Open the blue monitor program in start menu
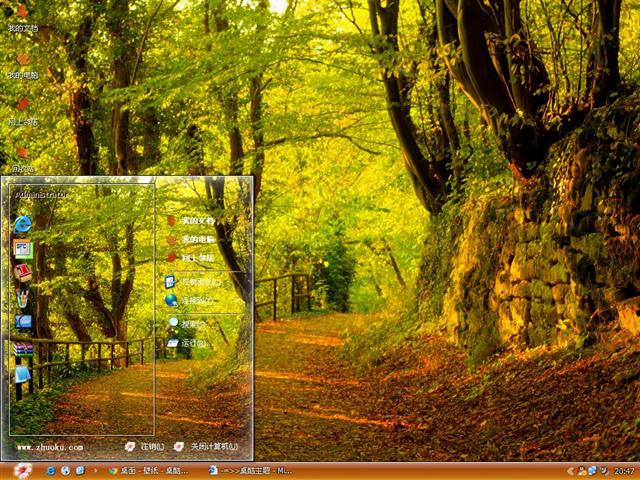This screenshot has width=640, height=480. [23, 322]
